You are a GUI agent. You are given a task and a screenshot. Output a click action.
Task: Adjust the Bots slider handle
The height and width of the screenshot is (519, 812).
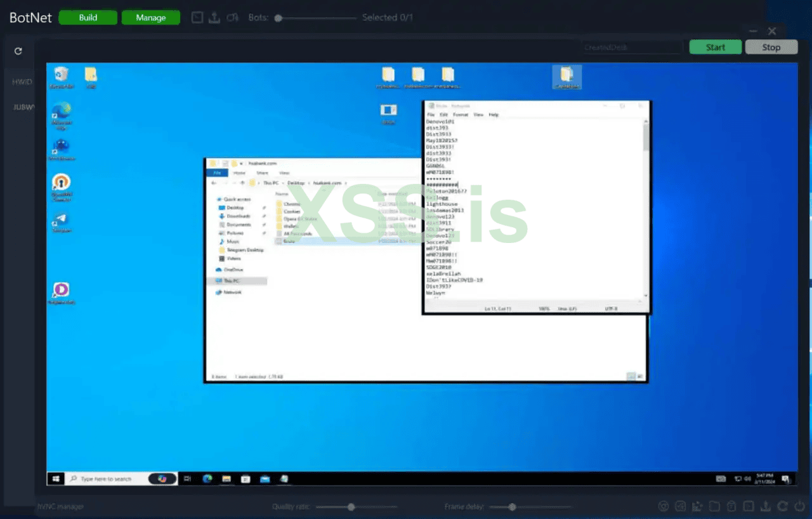coord(278,18)
